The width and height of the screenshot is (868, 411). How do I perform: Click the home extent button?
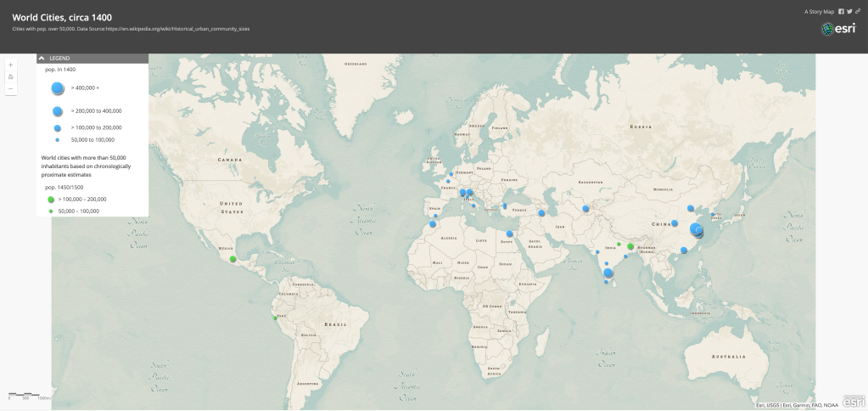tap(10, 76)
